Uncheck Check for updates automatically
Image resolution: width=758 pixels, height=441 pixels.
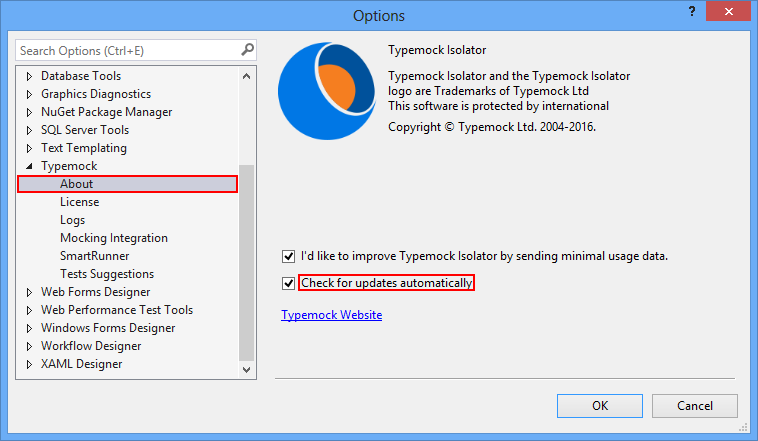pos(289,283)
